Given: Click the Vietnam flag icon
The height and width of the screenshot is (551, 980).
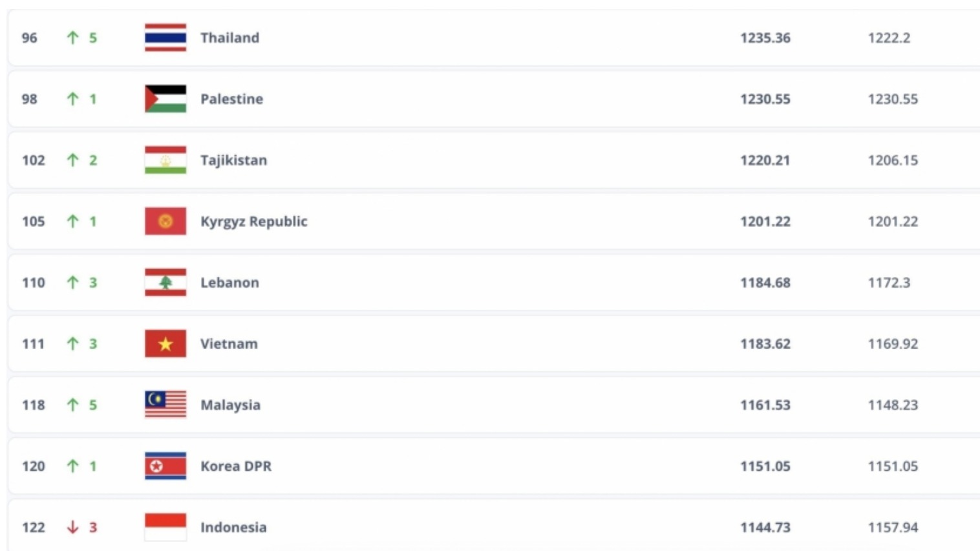Looking at the screenshot, I should coord(165,343).
